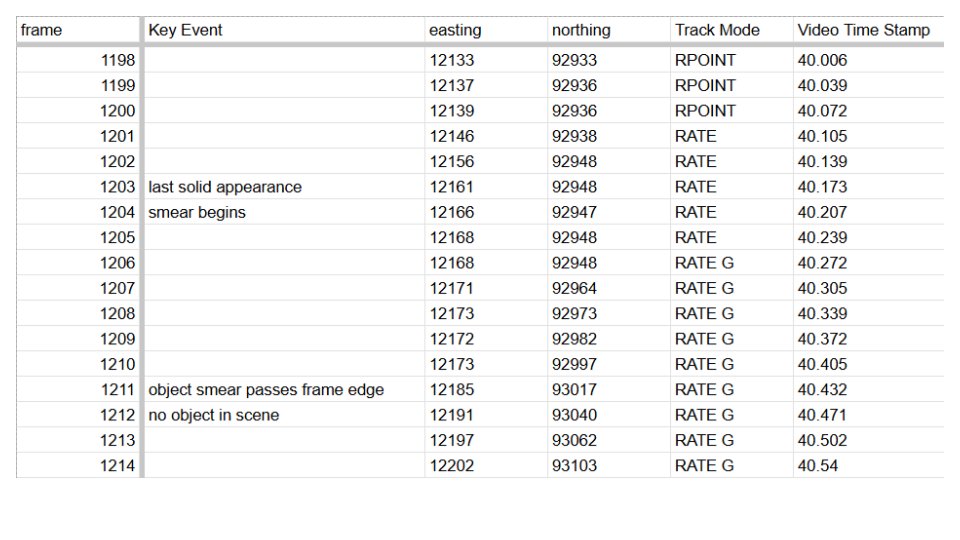
Task: Click the 'last solid appearance' cell
Action: pos(284,187)
